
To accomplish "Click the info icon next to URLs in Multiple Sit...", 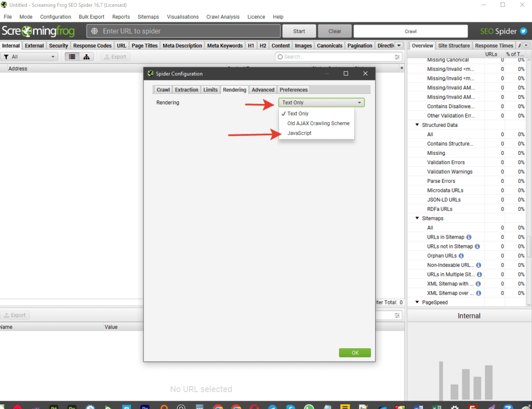I will click(x=479, y=274).
